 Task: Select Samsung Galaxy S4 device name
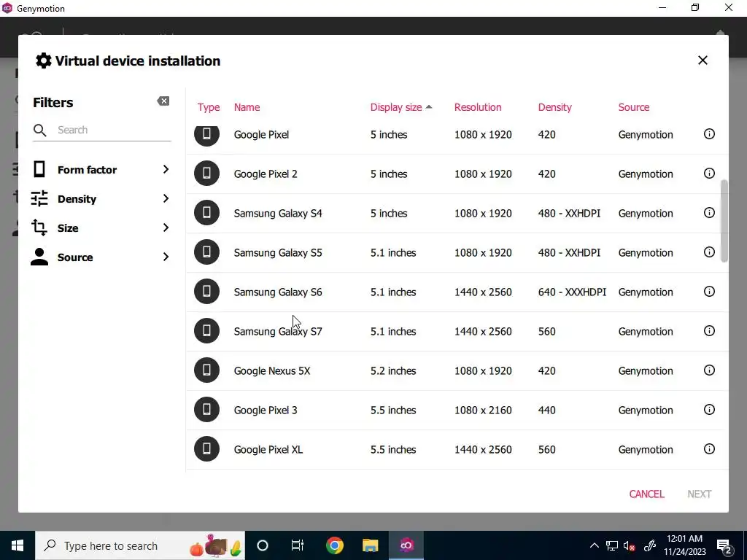tap(278, 214)
